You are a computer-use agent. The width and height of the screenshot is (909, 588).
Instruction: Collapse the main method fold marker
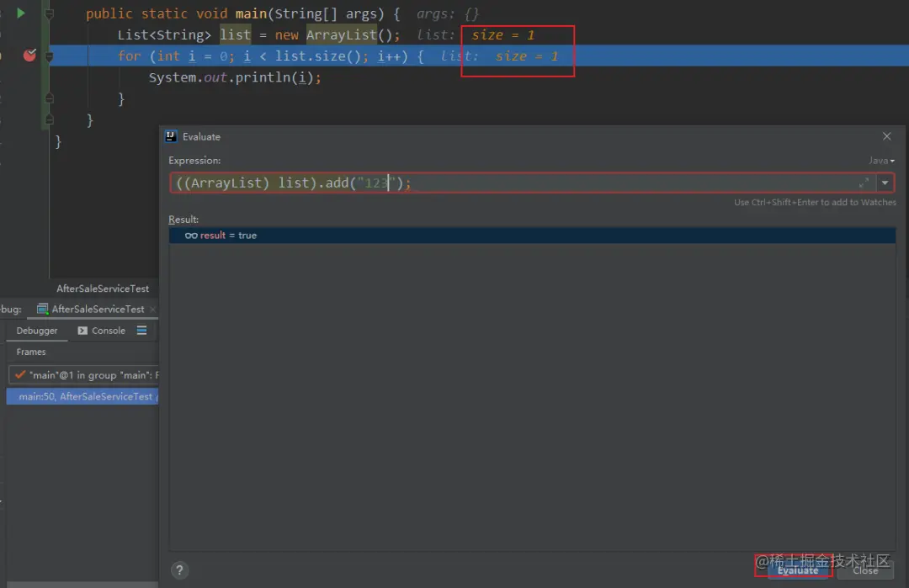[x=50, y=13]
